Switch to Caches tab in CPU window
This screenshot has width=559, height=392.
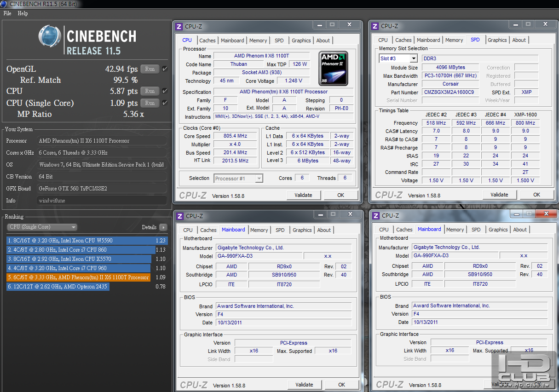tap(207, 40)
